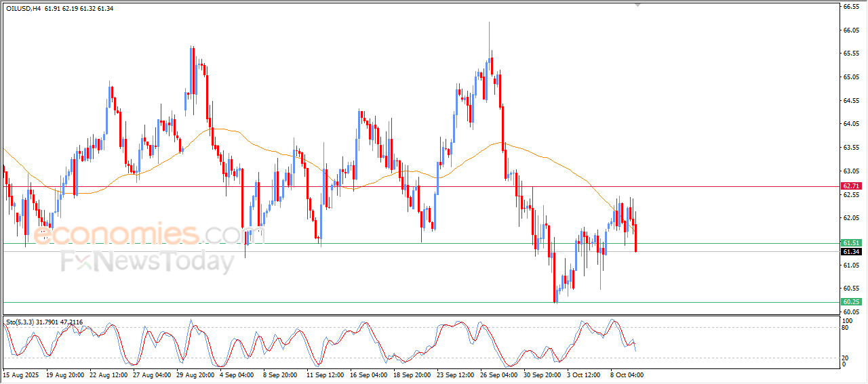Click the 4 Sep 04:00 time label
Viewport: 868px width, 384px height.
238,374
